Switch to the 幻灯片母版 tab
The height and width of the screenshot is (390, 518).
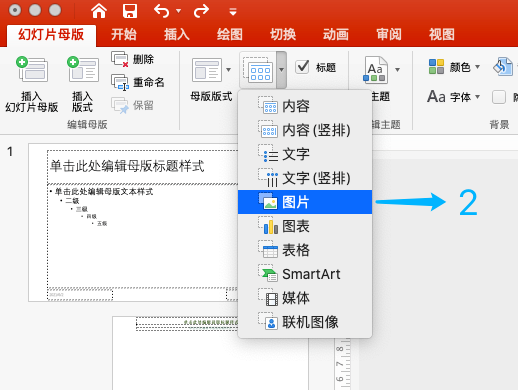[x=51, y=34]
